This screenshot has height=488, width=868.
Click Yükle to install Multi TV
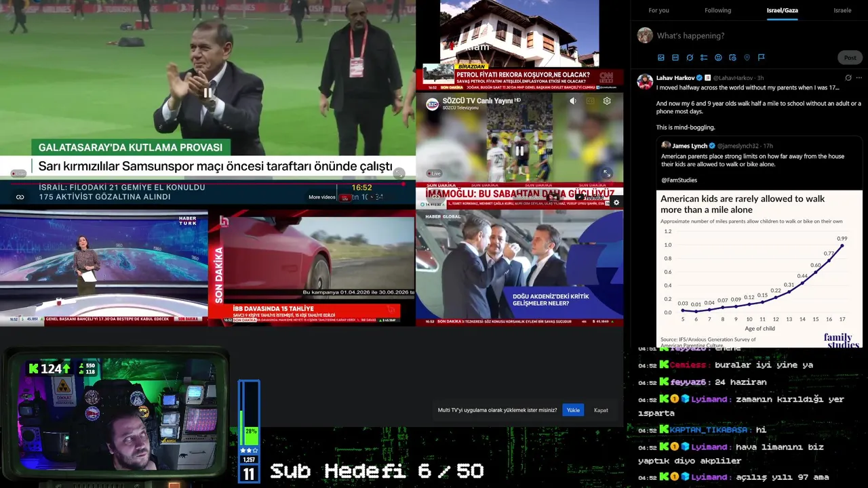pos(573,410)
